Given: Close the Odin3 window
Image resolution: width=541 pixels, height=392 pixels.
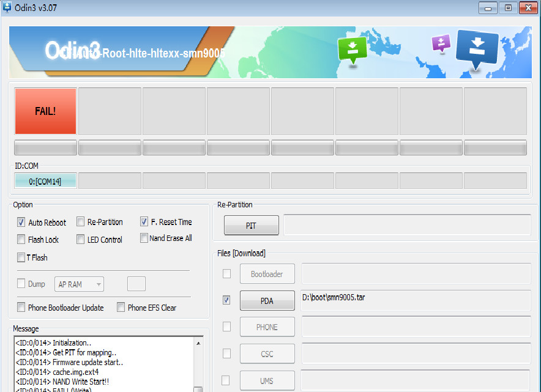Looking at the screenshot, I should [x=528, y=8].
